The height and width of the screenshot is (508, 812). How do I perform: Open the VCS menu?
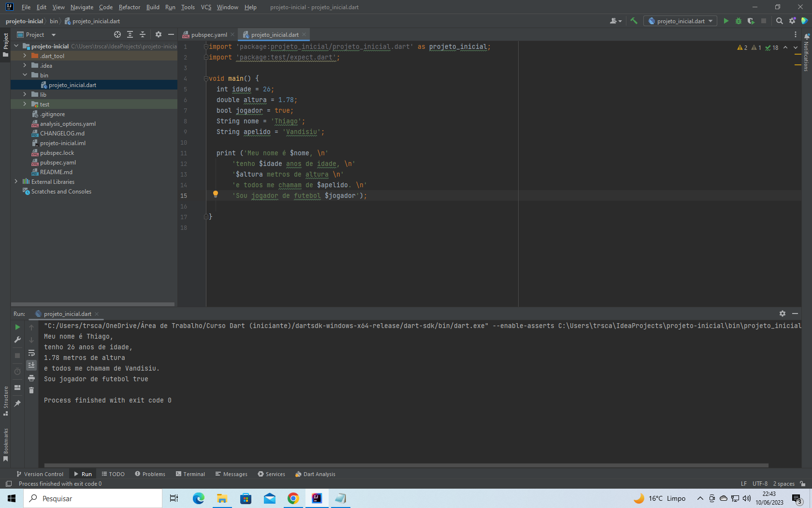tap(206, 7)
